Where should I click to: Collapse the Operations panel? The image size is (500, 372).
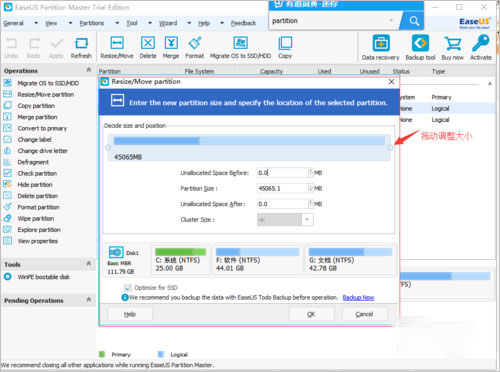coord(89,70)
